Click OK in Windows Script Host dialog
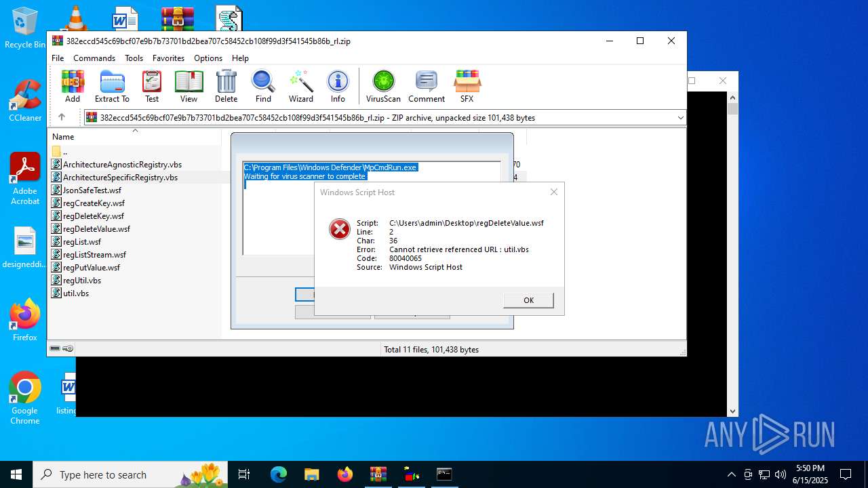 coord(528,300)
